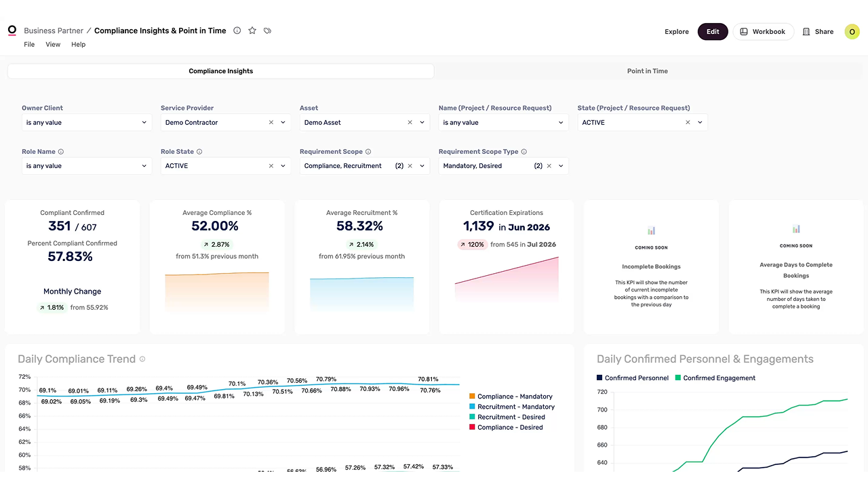
Task: Open the File menu
Action: point(29,45)
